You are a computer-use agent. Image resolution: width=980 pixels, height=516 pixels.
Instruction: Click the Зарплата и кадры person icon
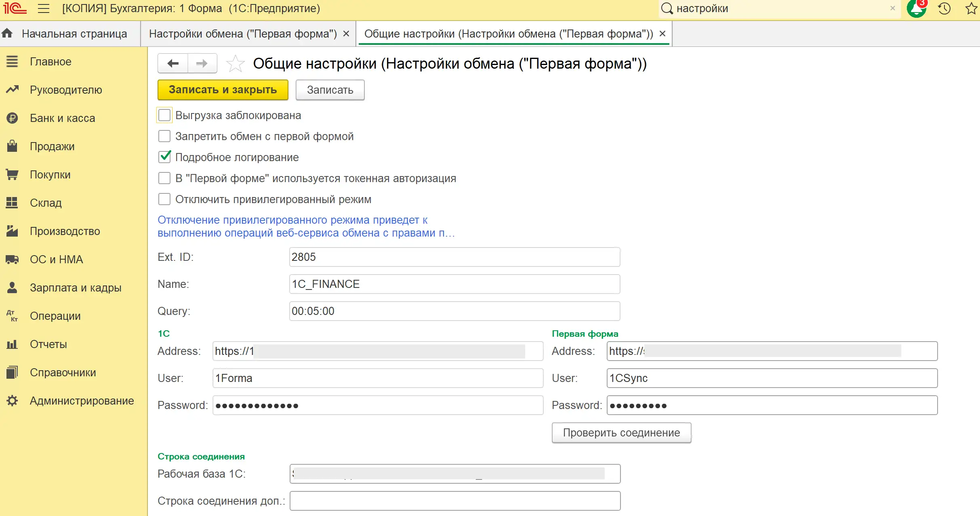(12, 287)
